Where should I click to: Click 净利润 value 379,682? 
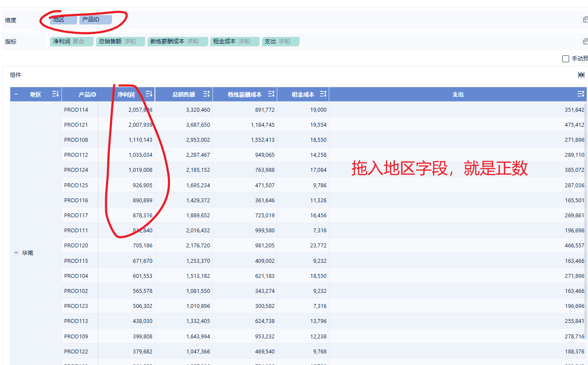pyautogui.click(x=142, y=351)
